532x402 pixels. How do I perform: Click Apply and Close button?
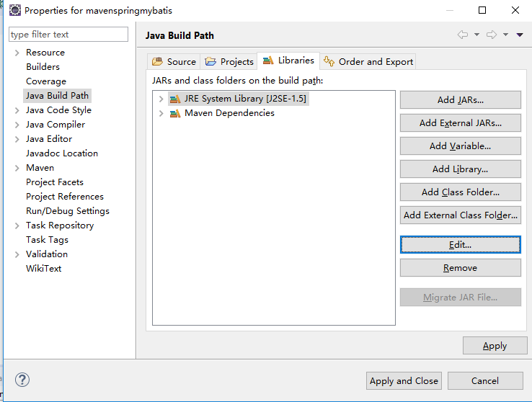[x=404, y=380]
